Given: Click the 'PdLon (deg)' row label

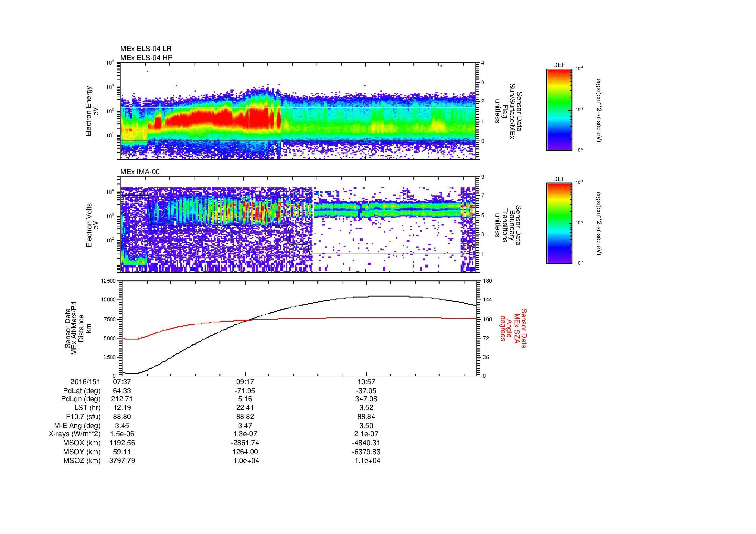Looking at the screenshot, I should click(x=81, y=399).
